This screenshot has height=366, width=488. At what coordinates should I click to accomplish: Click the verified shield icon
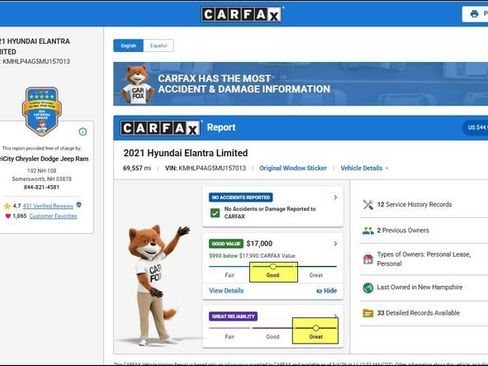point(79,205)
